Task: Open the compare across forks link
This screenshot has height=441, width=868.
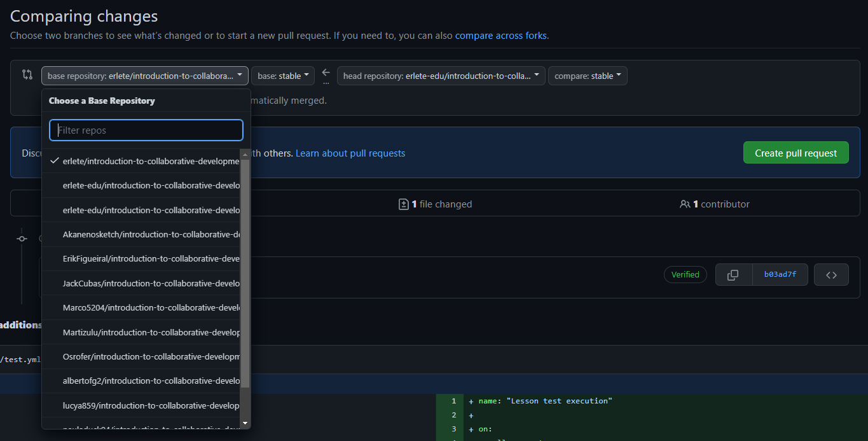Action: (500, 36)
